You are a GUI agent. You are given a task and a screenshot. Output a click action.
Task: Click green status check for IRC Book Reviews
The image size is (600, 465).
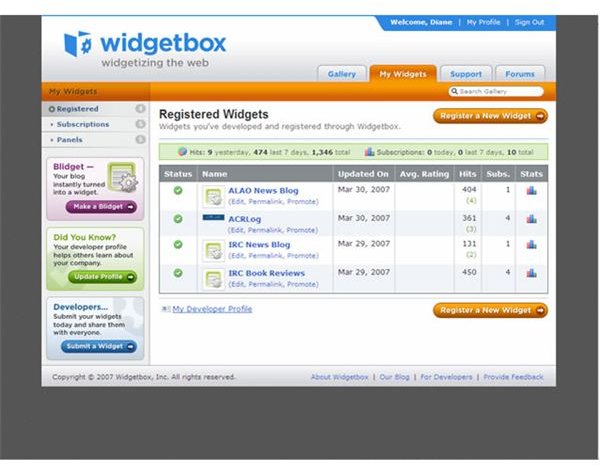(178, 273)
